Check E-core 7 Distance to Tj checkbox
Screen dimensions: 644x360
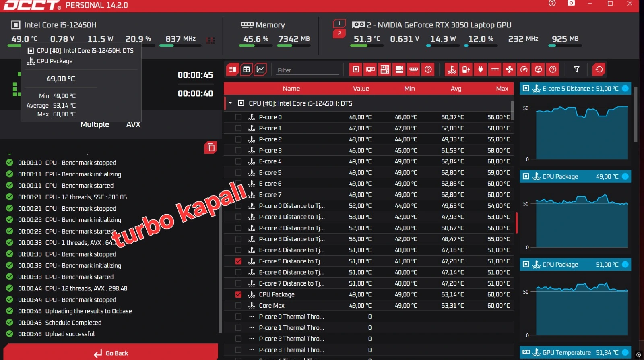point(238,283)
